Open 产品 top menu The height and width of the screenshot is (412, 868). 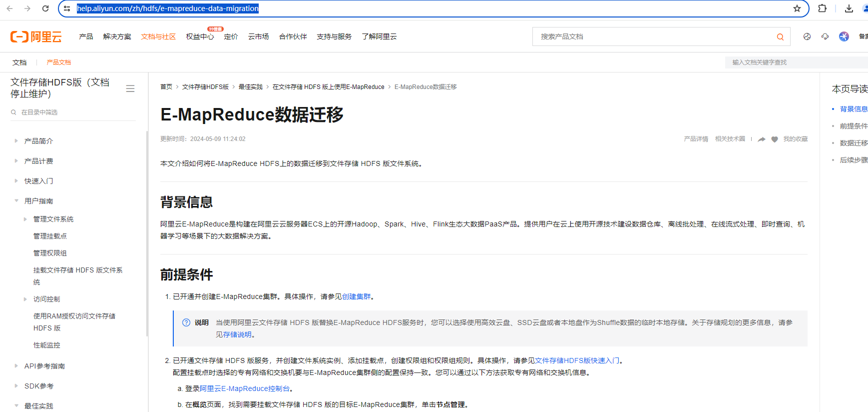pyautogui.click(x=86, y=36)
